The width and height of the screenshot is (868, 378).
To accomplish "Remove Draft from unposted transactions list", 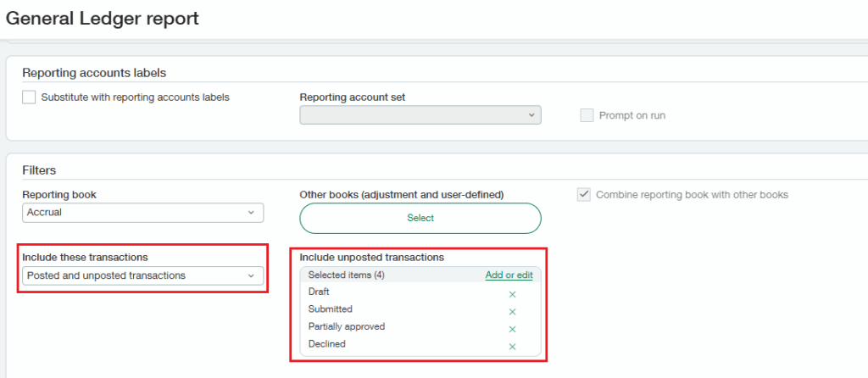I will click(x=512, y=294).
